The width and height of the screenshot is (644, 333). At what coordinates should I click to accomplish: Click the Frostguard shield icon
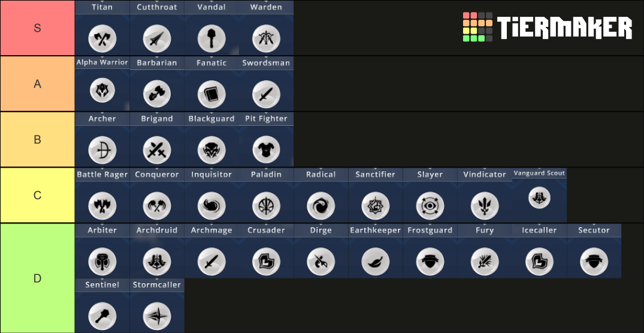tap(430, 262)
